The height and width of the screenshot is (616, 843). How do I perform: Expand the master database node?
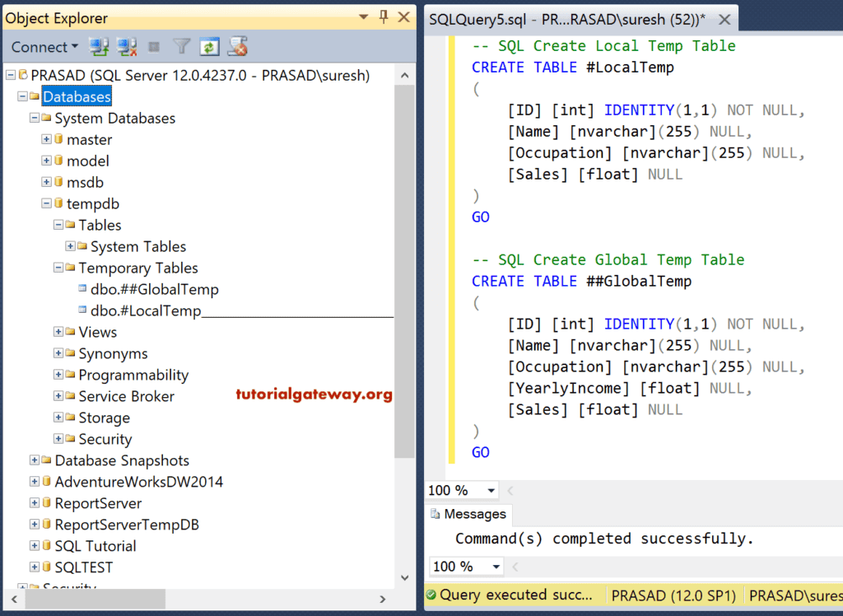[x=46, y=139]
